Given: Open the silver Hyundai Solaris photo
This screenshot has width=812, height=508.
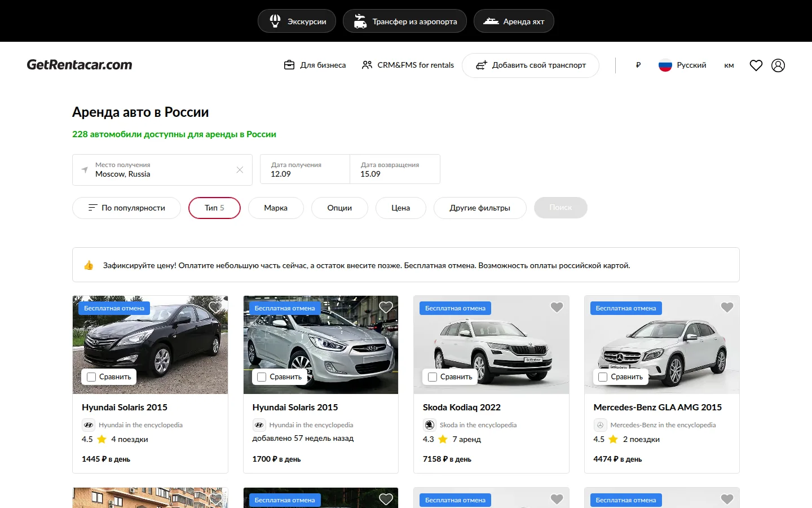Looking at the screenshot, I should (x=321, y=345).
